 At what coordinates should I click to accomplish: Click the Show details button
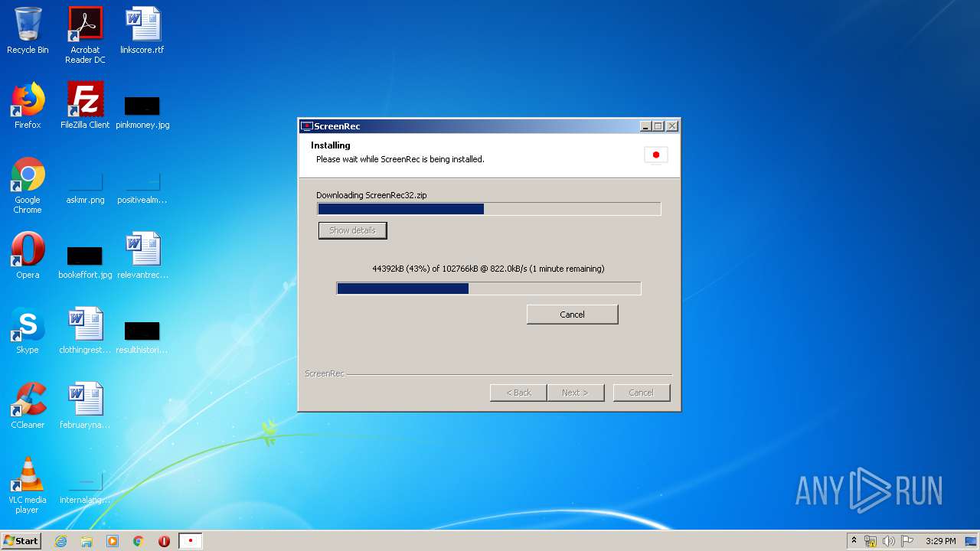[353, 230]
